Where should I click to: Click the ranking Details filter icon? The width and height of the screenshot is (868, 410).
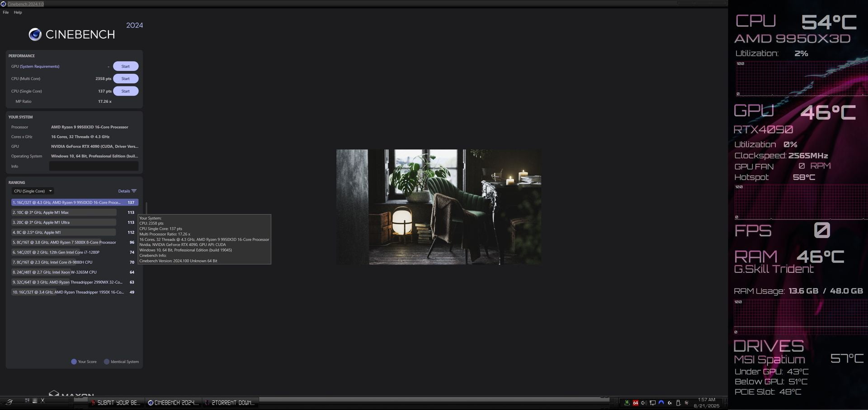(x=134, y=191)
